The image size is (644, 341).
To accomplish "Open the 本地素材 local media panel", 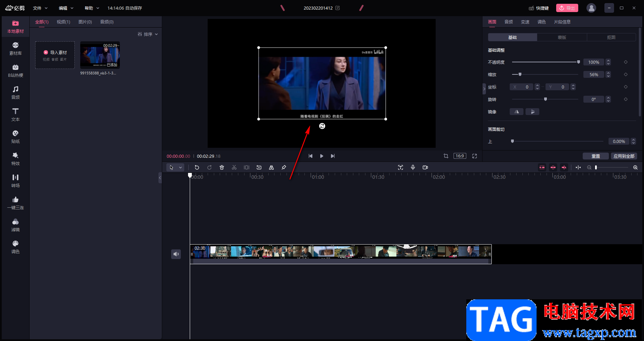I will point(15,27).
